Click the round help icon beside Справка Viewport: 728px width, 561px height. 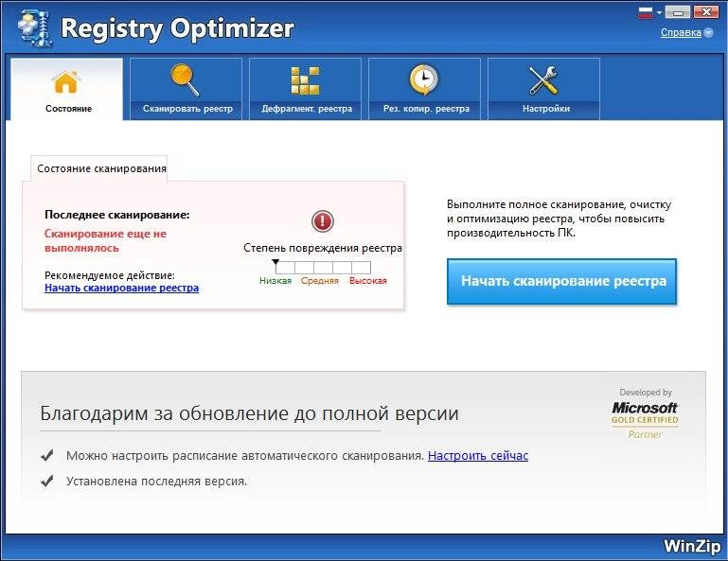point(708,32)
